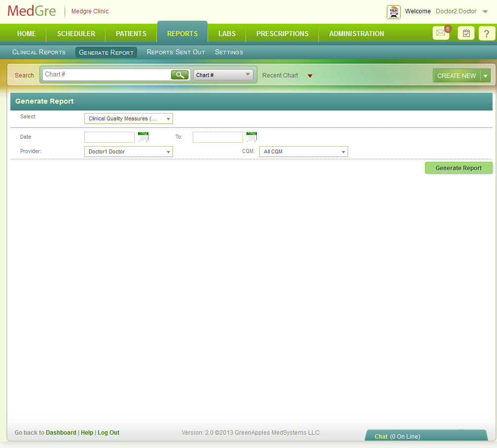497x448 pixels.
Task: Click the magnifier to search charts
Action: (179, 75)
